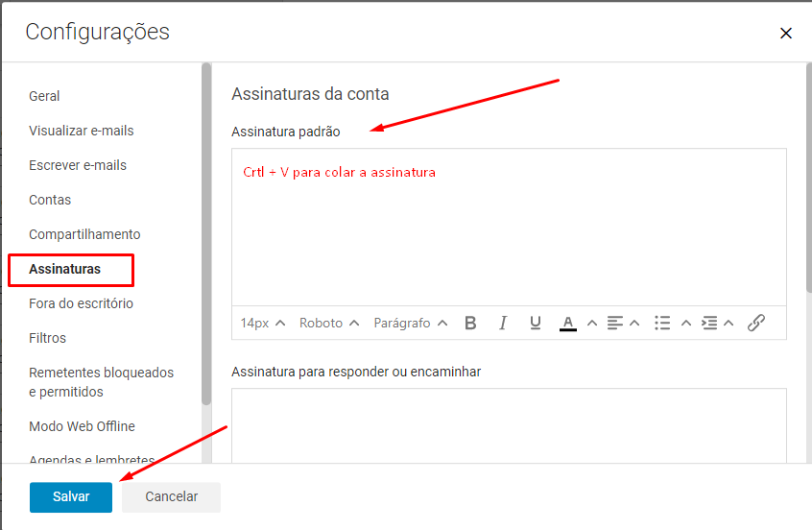Click the Cancelar button
Screen dimensions: 812x530
click(171, 496)
